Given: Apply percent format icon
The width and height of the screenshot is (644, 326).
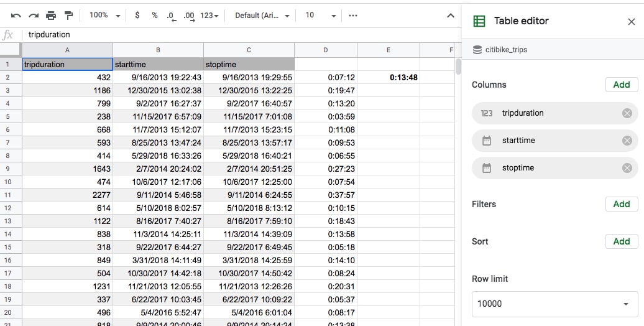Looking at the screenshot, I should tap(154, 15).
